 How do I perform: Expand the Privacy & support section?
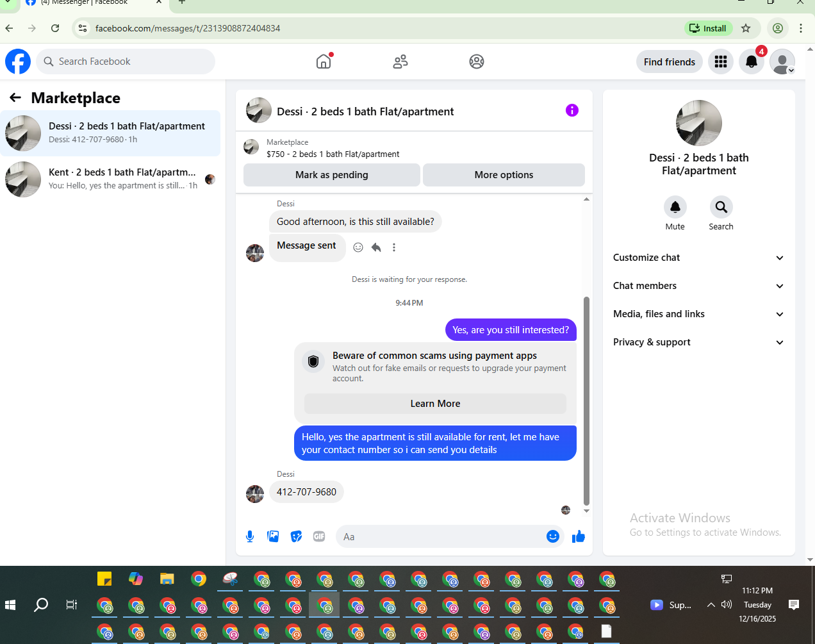(x=698, y=342)
